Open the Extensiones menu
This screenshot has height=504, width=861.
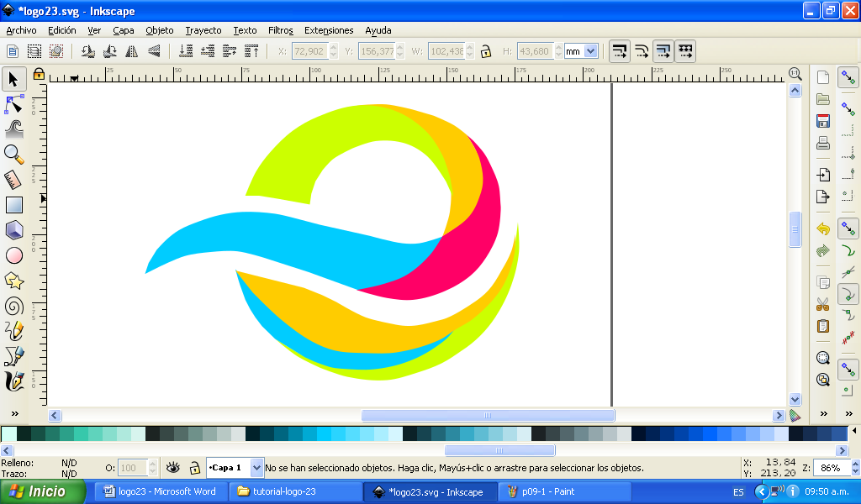click(329, 30)
